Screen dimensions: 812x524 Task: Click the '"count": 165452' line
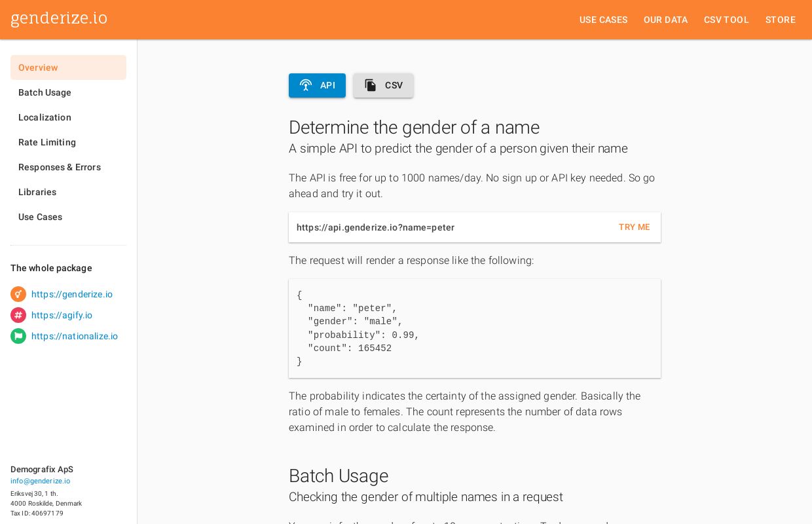(350, 348)
